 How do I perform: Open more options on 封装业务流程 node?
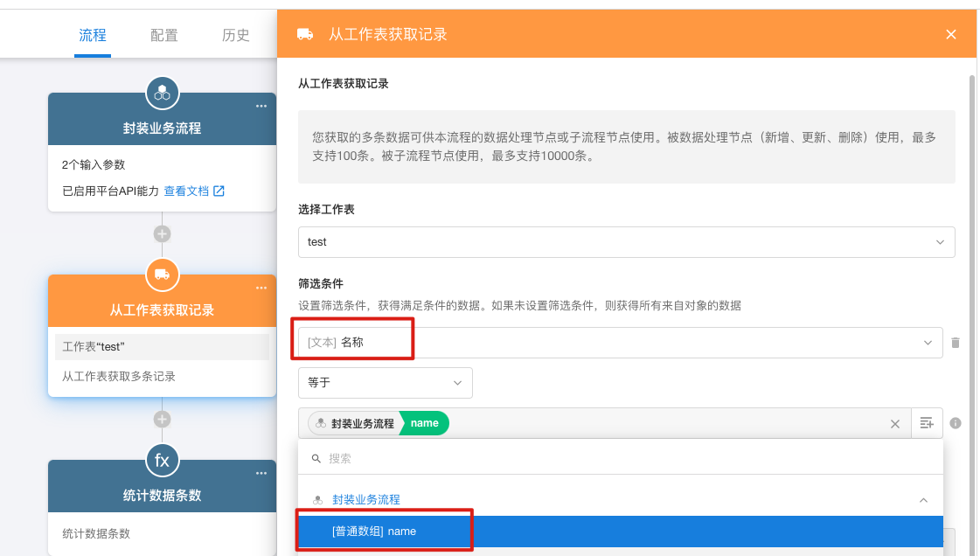pos(261,106)
